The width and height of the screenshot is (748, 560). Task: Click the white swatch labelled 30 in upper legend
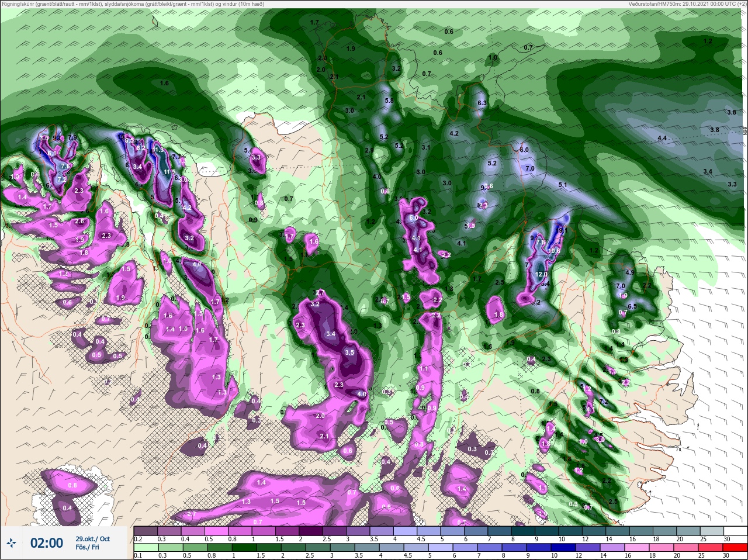click(735, 531)
